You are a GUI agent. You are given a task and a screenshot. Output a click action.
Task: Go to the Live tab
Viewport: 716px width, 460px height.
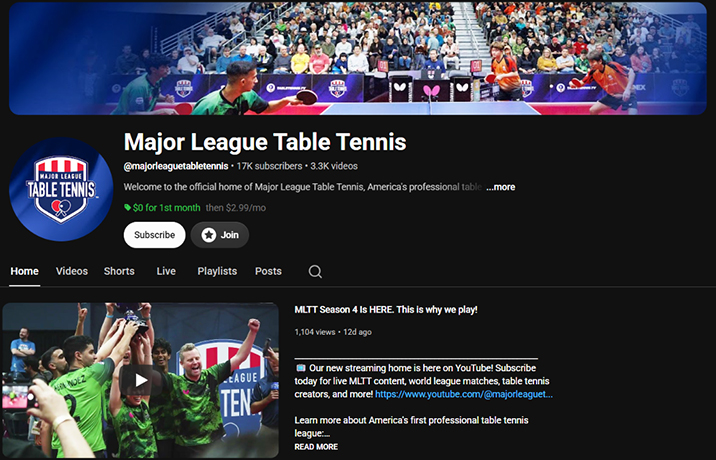click(166, 271)
